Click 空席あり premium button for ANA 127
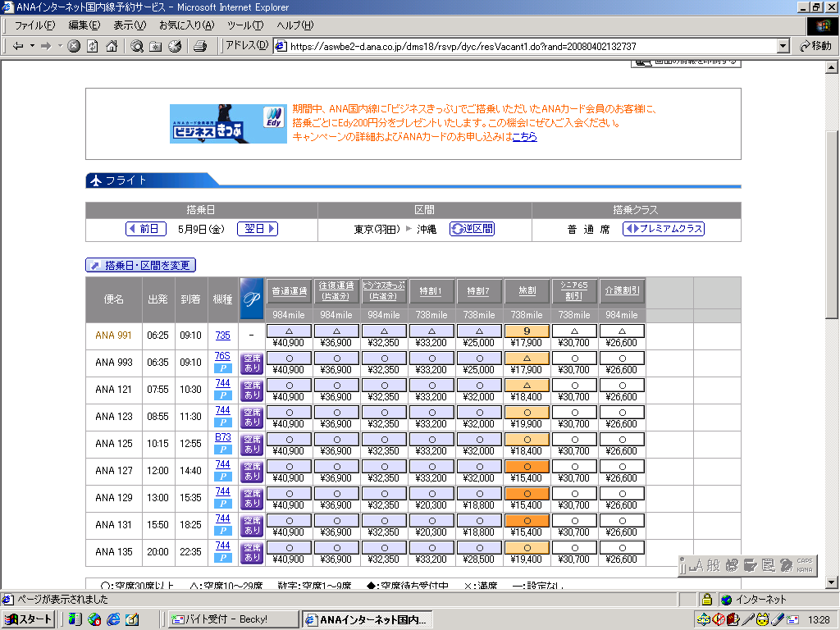 tap(252, 472)
